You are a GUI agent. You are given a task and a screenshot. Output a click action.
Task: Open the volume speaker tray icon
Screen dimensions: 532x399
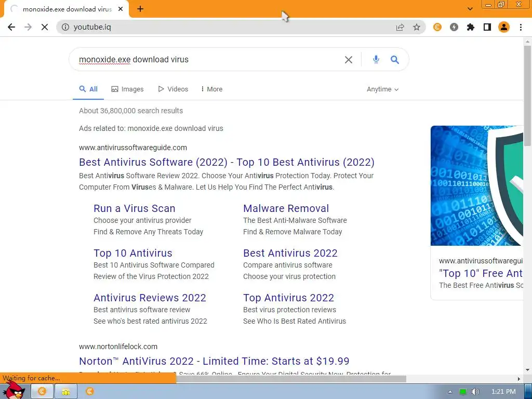[x=475, y=392]
